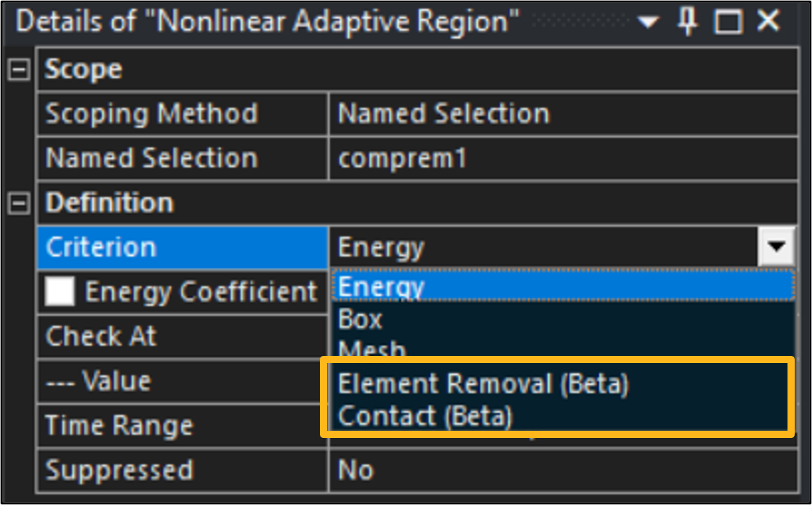Screen dimensions: 812x505
Task: Toggle the Energy Coefficient checkbox
Action: coord(61,292)
